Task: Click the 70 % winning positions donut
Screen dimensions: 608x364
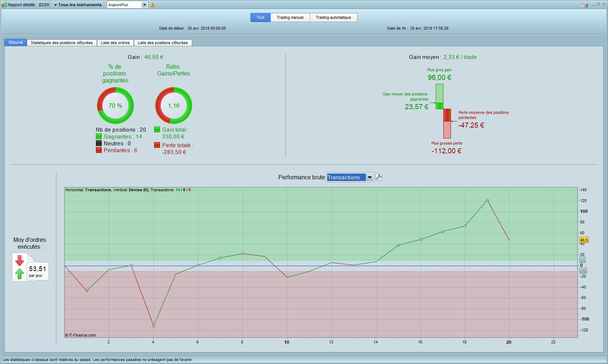Action: point(115,106)
